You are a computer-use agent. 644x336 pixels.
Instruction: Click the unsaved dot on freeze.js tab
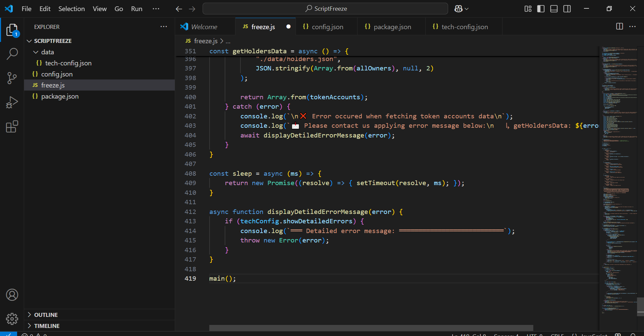coord(288,26)
